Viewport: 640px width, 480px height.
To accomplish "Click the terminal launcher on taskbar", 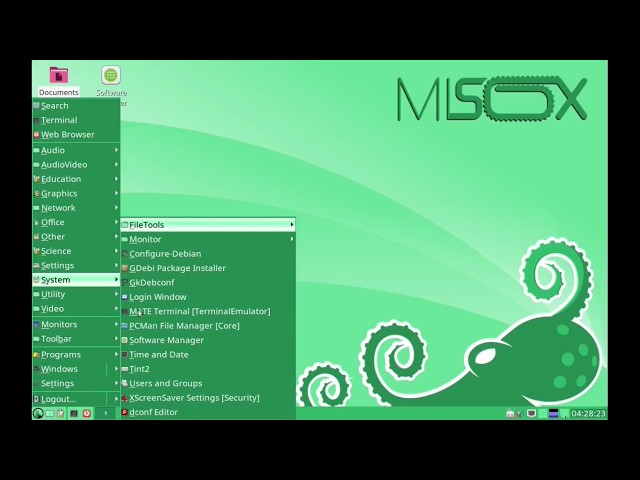I will click(x=74, y=413).
